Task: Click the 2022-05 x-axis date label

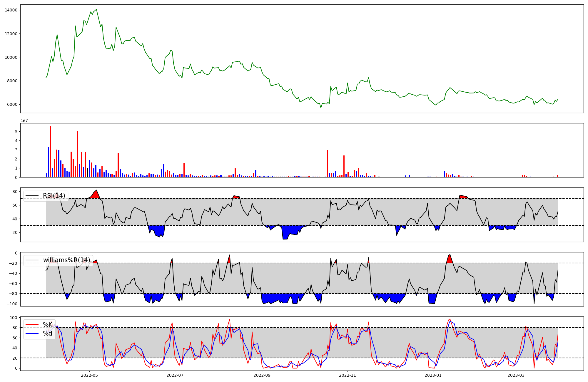Action: tap(89, 375)
